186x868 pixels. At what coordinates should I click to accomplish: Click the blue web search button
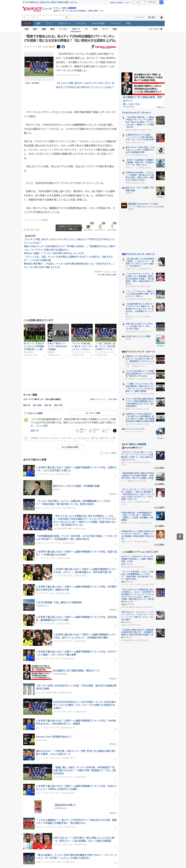(161, 2)
